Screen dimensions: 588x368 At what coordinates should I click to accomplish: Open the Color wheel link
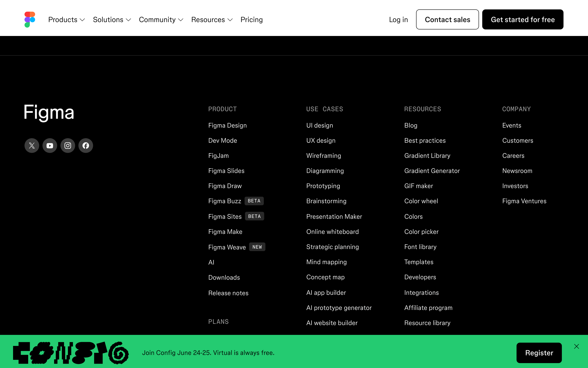[x=421, y=201]
